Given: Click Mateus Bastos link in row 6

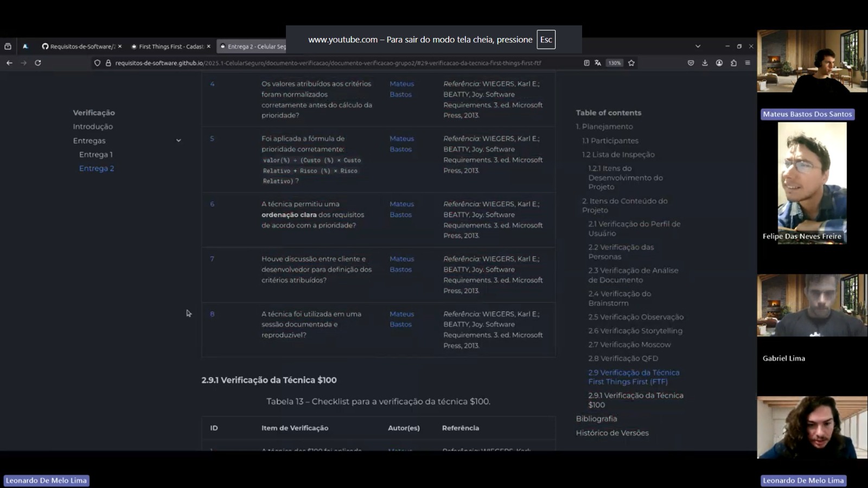Looking at the screenshot, I should [x=401, y=210].
